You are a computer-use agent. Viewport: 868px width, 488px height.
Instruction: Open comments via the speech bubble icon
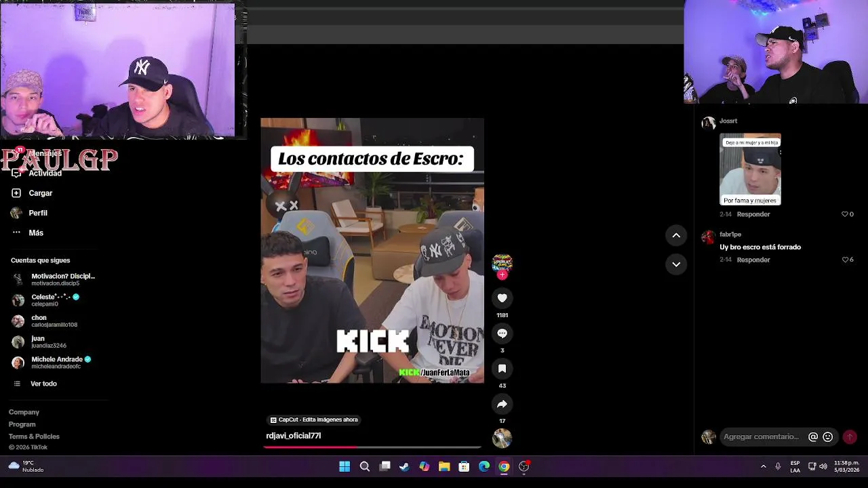(x=502, y=333)
